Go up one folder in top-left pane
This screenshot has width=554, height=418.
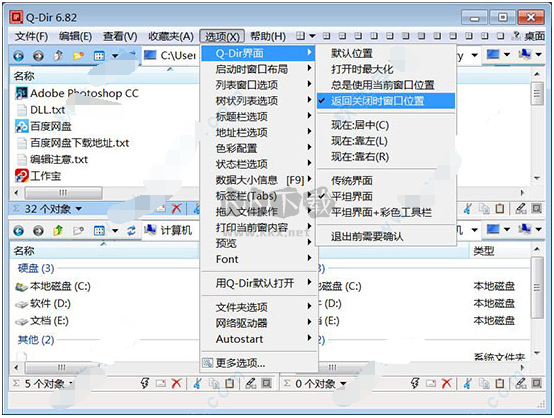point(58,55)
